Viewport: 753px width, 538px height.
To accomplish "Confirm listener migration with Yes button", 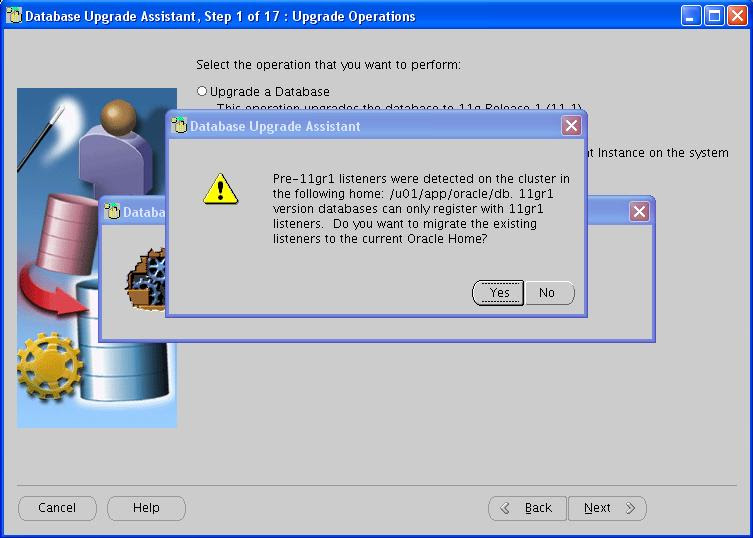I will click(x=498, y=293).
